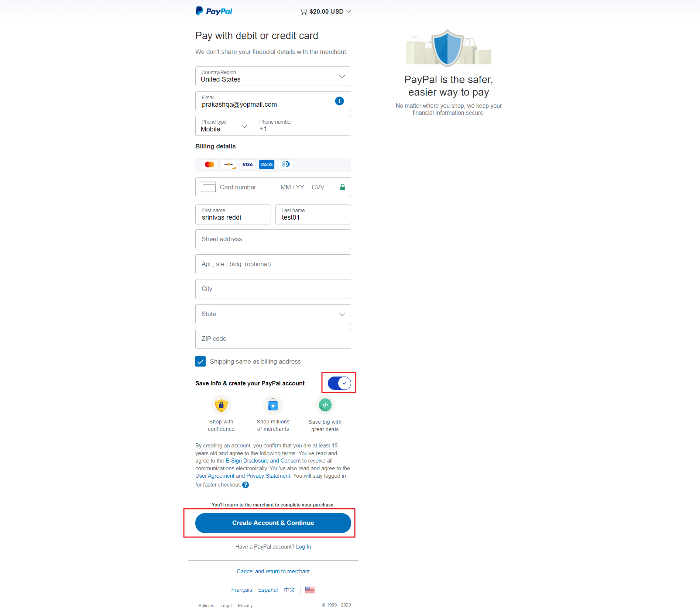Click the Diners Club card icon
This screenshot has height=615, width=700.
point(286,164)
